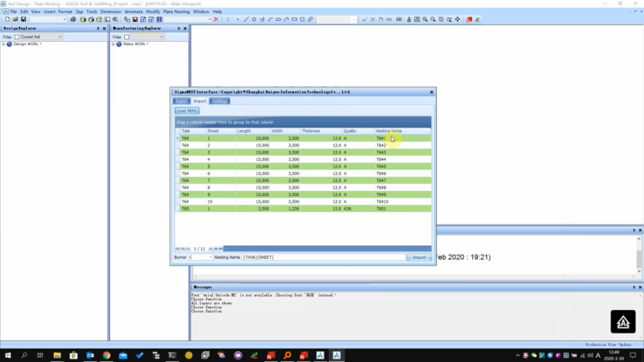Click the horizontal scrollbar in the grid
644x362 pixels.
(327, 249)
